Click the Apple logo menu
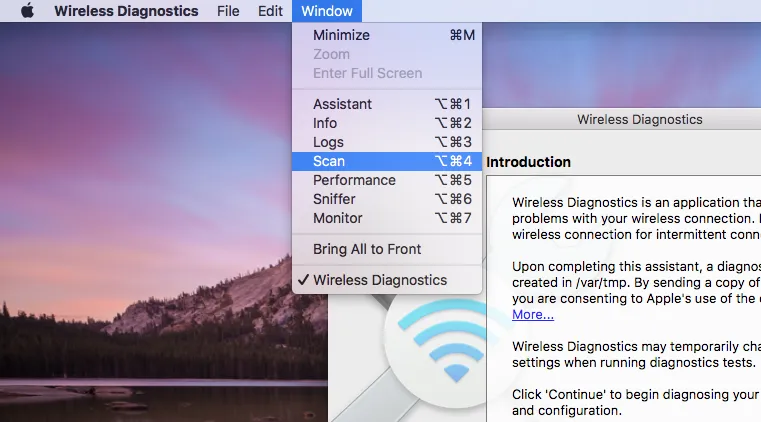Viewport: 761px width, 422px height. (27, 11)
